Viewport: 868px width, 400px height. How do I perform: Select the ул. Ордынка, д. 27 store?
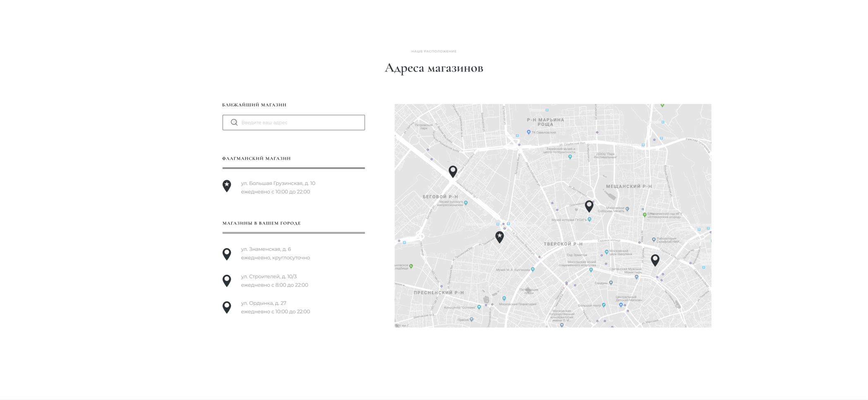pos(264,303)
